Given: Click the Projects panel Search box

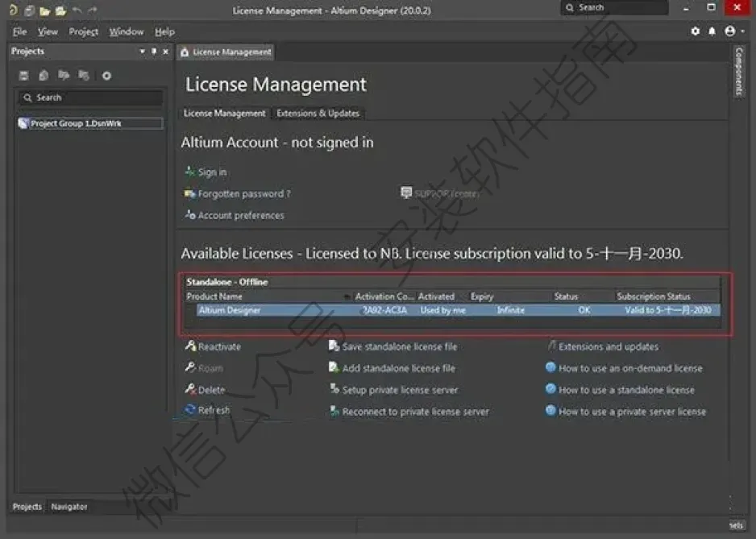Looking at the screenshot, I should (90, 97).
